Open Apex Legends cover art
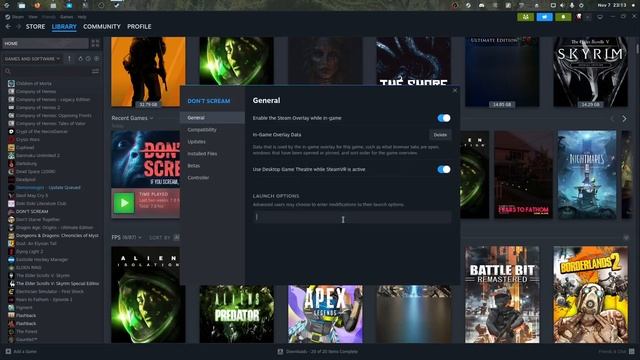640x360 pixels. 325,314
